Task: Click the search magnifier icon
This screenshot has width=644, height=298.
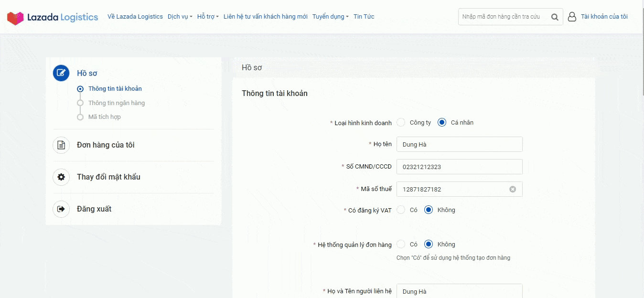Action: coord(555,17)
